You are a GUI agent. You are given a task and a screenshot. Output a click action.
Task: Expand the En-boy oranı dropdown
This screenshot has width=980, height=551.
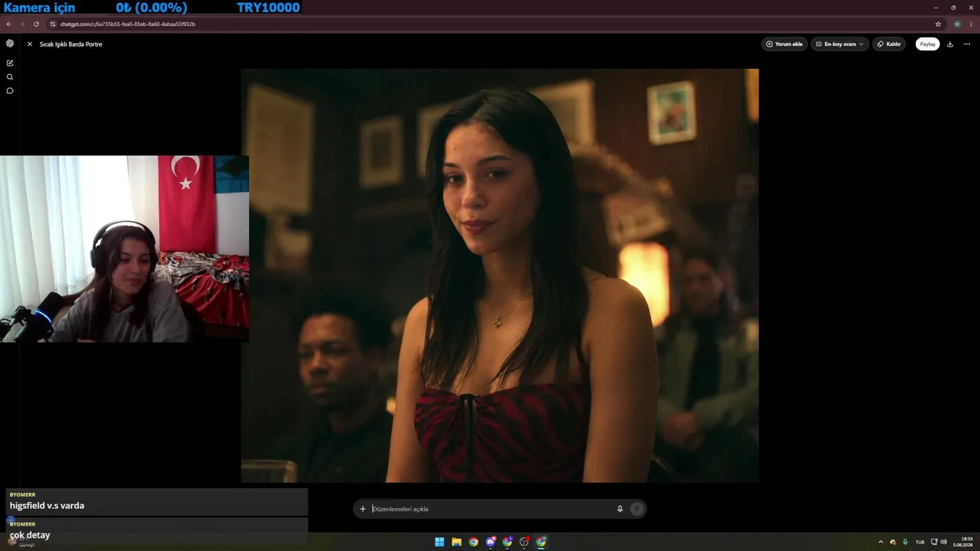(x=840, y=44)
